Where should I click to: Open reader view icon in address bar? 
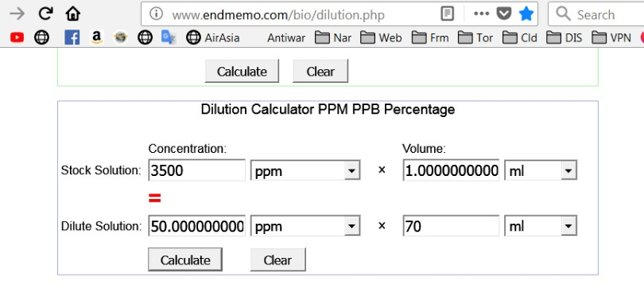(x=448, y=14)
